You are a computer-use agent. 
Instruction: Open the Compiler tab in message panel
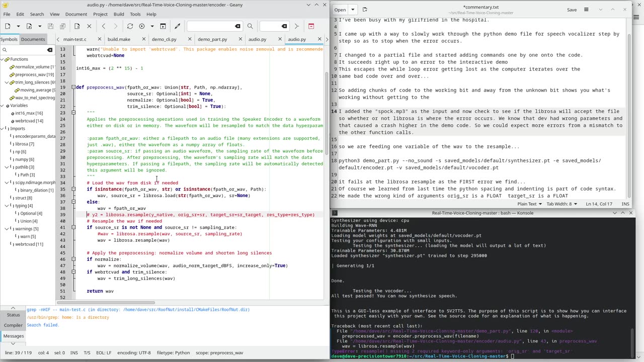click(x=13, y=325)
